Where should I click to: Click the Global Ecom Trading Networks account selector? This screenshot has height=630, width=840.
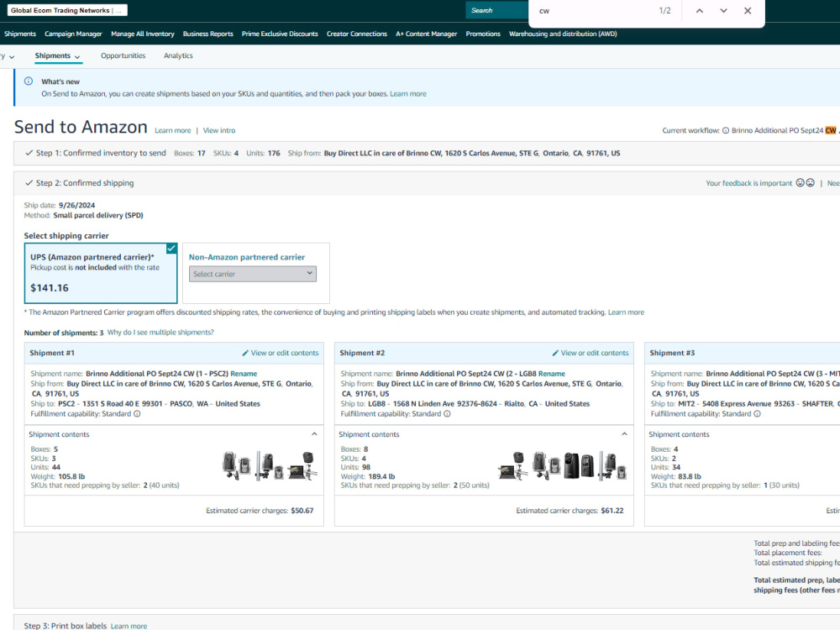pyautogui.click(x=67, y=10)
